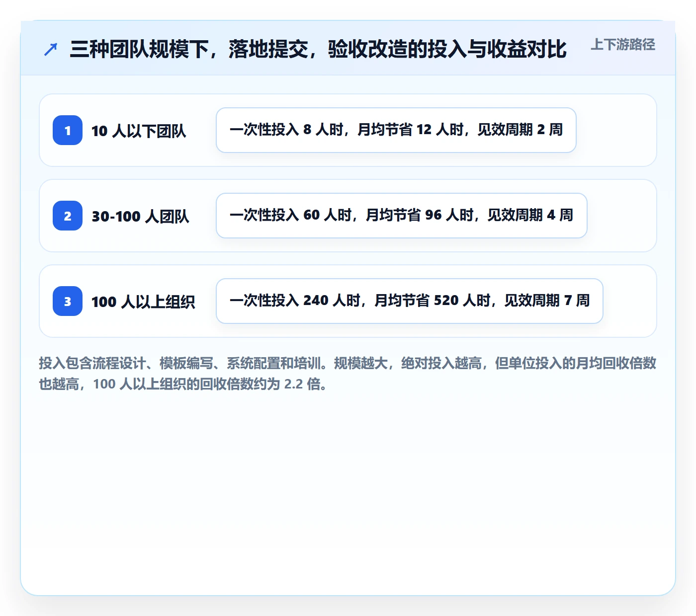
Task: Select the number 1 badge for 10 人以下团队
Action: point(68,130)
